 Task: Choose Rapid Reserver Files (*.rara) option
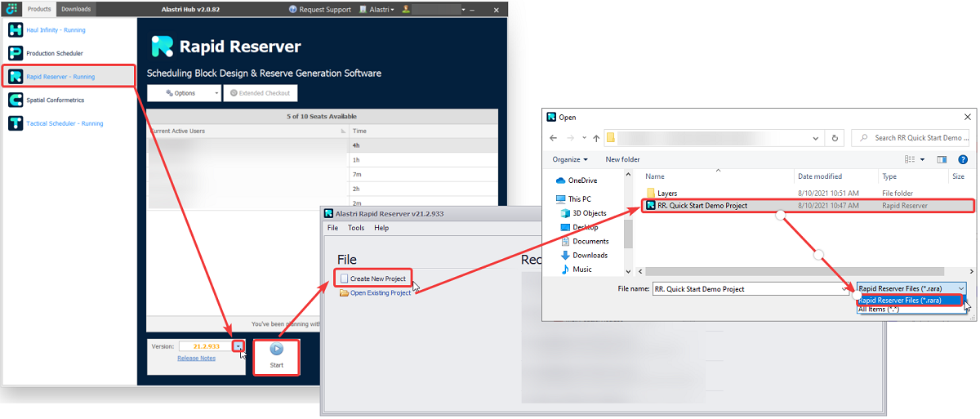coord(911,300)
